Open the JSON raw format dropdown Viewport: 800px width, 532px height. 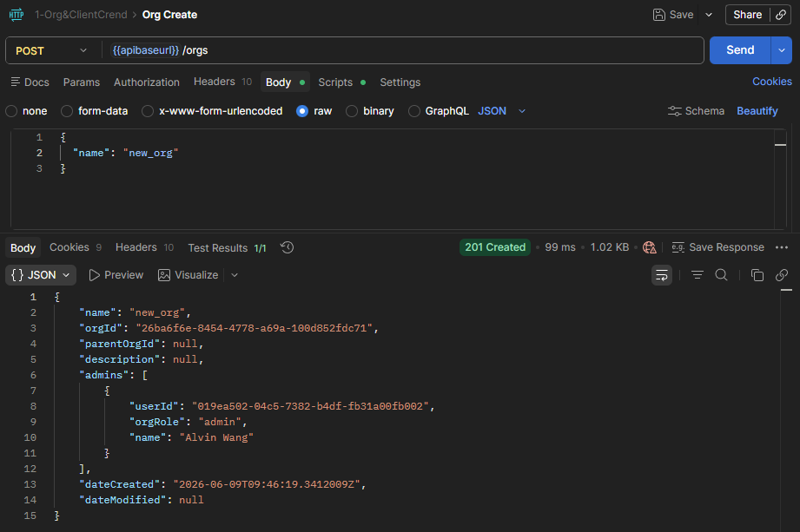coord(501,111)
